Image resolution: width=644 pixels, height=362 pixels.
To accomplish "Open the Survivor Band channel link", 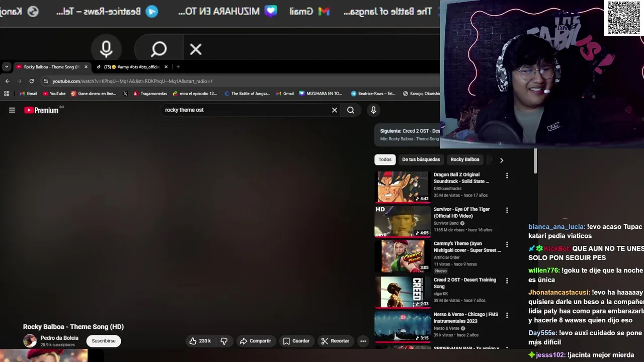I will (446, 223).
